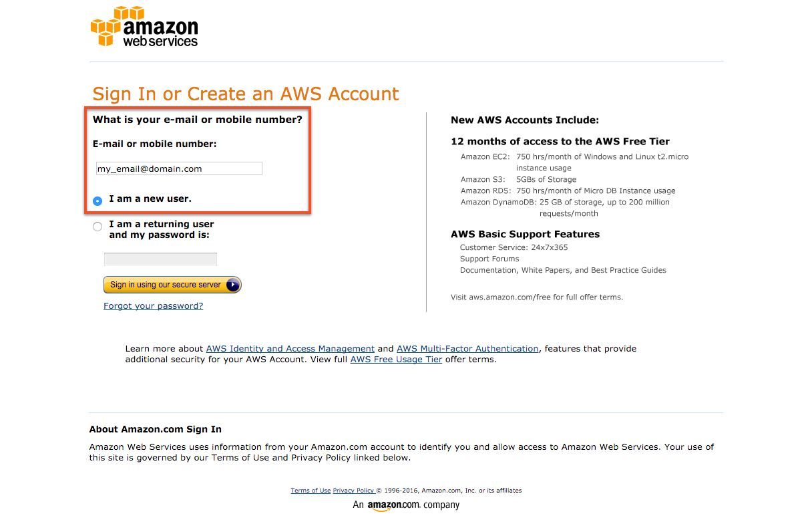This screenshot has height=518, width=812.
Task: Click the "About Amazon.com Sign In" heading
Action: (155, 429)
